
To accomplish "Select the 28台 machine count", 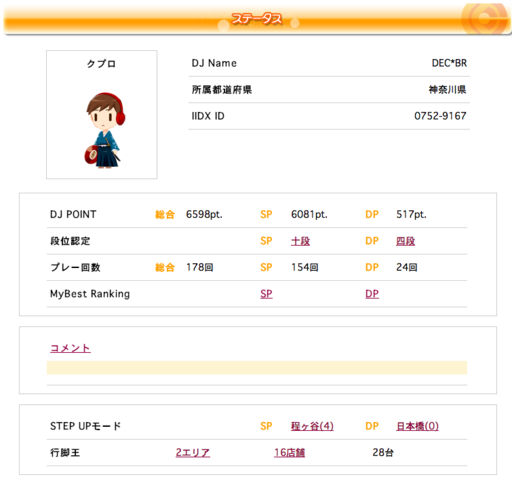I will (383, 452).
